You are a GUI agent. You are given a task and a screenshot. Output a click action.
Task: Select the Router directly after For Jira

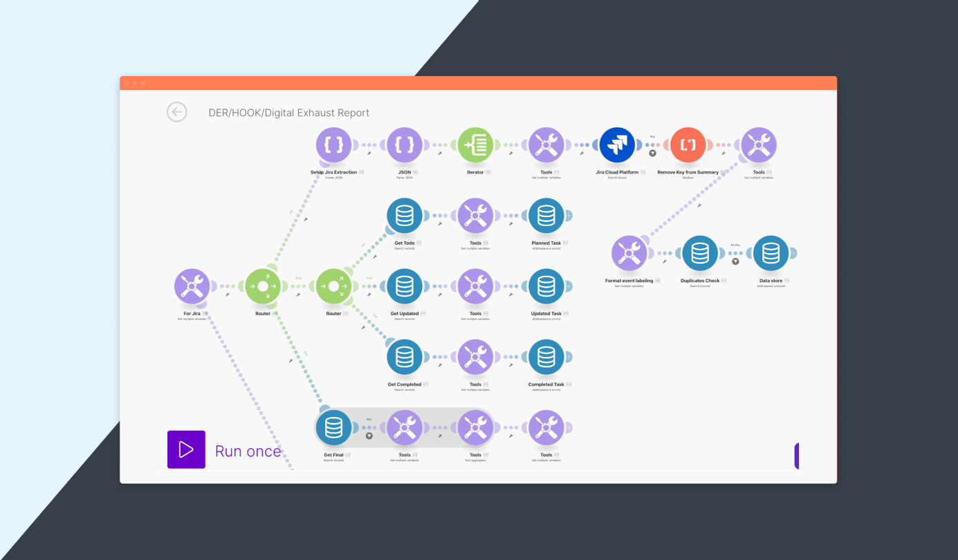click(x=263, y=286)
